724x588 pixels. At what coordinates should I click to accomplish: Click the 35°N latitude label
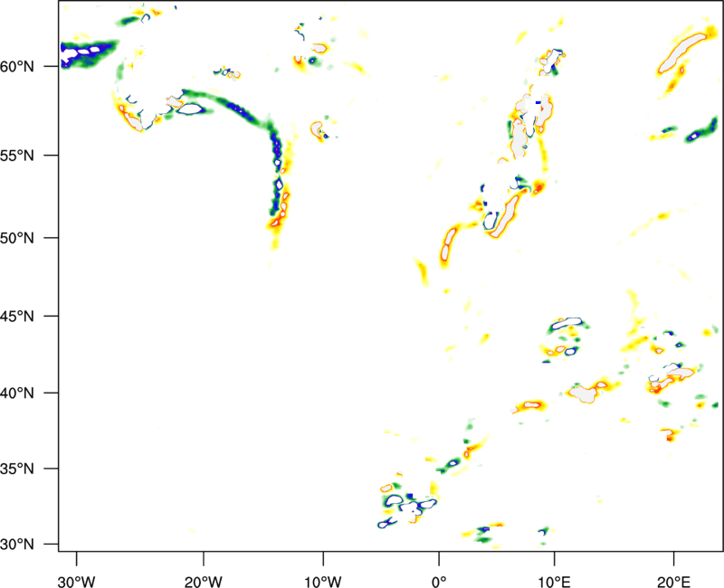click(17, 469)
